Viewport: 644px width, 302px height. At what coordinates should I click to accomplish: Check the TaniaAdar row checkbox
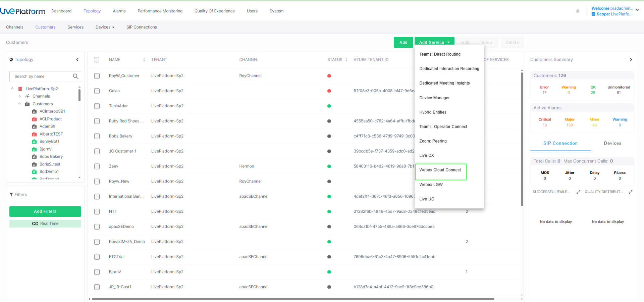tap(97, 106)
